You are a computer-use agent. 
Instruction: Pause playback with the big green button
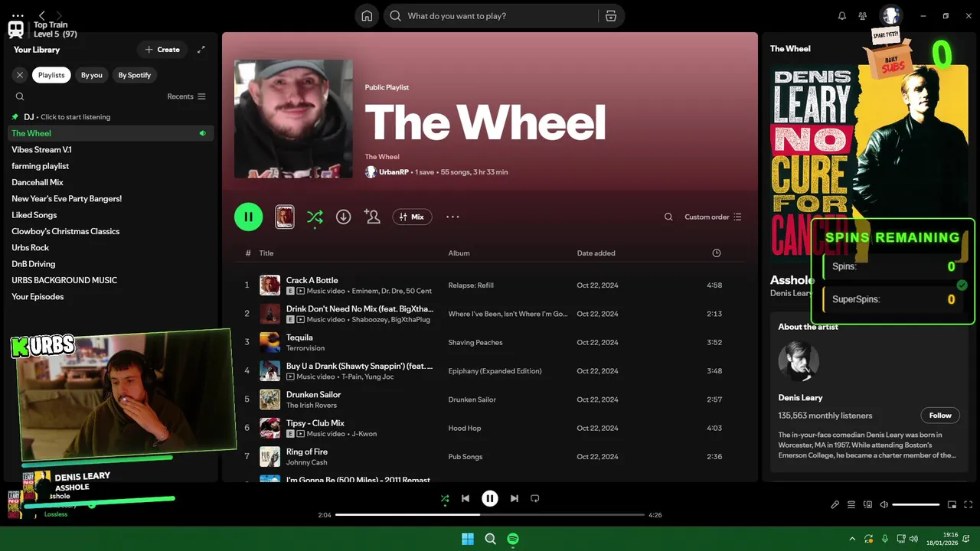pyautogui.click(x=248, y=217)
